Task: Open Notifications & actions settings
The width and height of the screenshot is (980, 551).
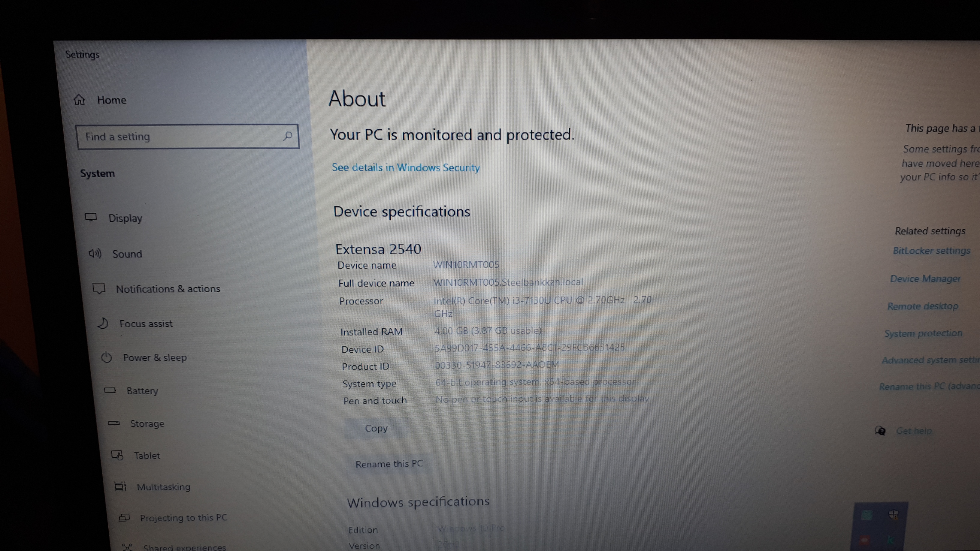Action: 168,289
